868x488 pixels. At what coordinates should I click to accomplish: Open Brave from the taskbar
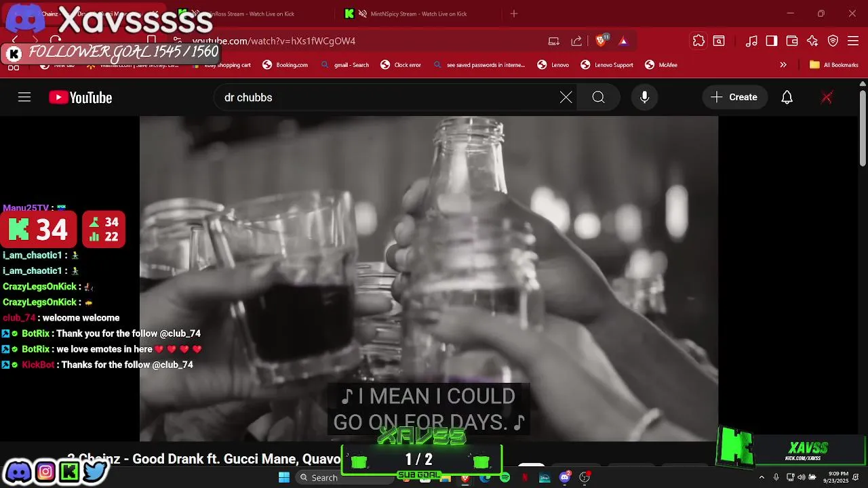click(x=465, y=478)
